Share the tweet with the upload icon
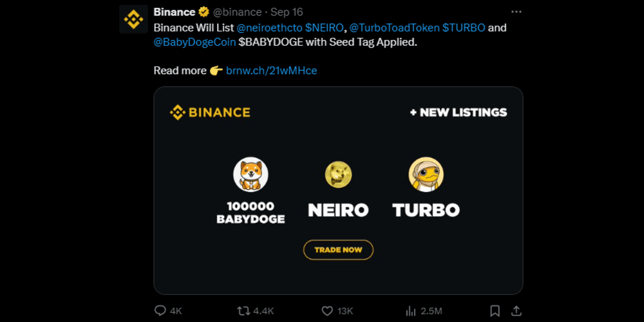This screenshot has height=322, width=644. pos(516,310)
